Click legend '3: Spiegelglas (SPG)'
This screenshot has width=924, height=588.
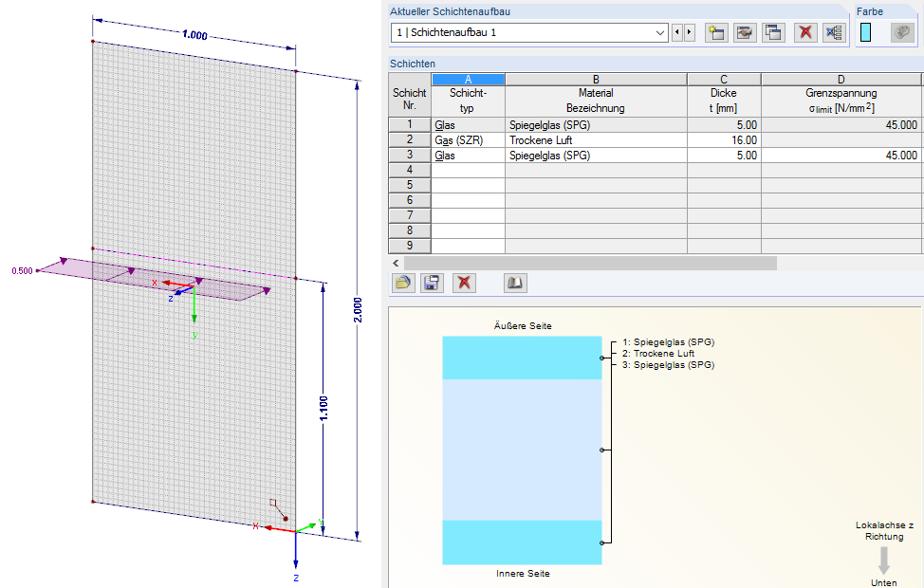[x=668, y=365]
